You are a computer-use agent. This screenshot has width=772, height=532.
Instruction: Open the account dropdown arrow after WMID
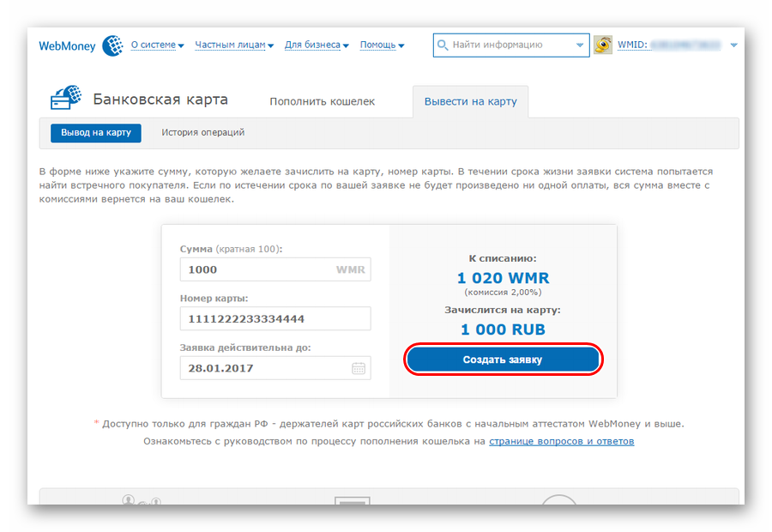[x=733, y=45]
